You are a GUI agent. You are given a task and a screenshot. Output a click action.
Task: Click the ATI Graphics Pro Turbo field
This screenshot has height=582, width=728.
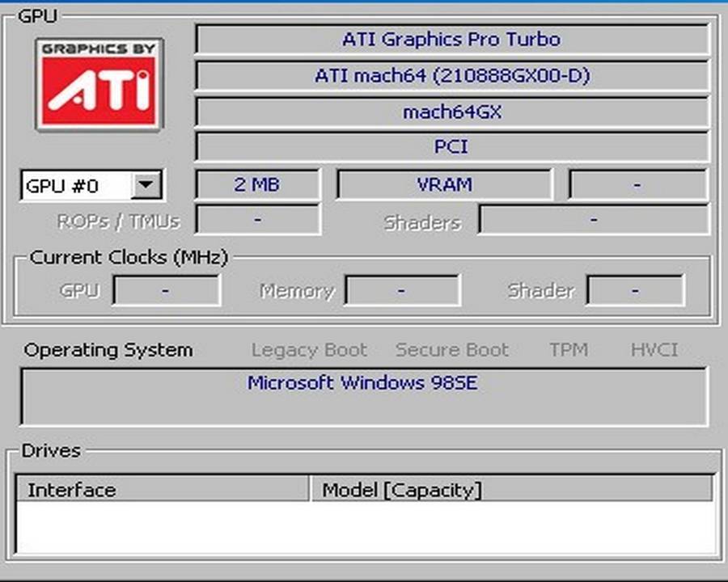point(451,40)
